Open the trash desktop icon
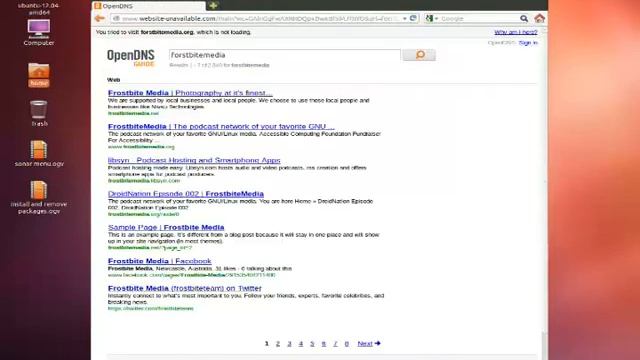640x360 pixels. (39, 113)
